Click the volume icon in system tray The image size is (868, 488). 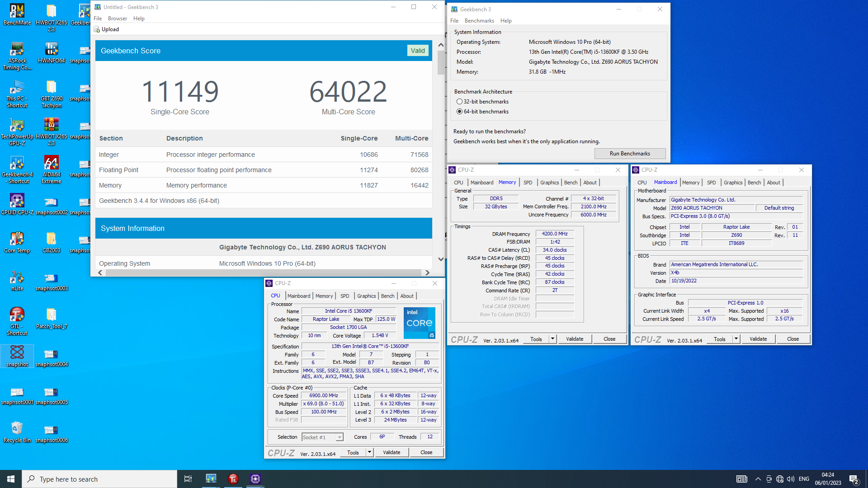[x=791, y=479]
